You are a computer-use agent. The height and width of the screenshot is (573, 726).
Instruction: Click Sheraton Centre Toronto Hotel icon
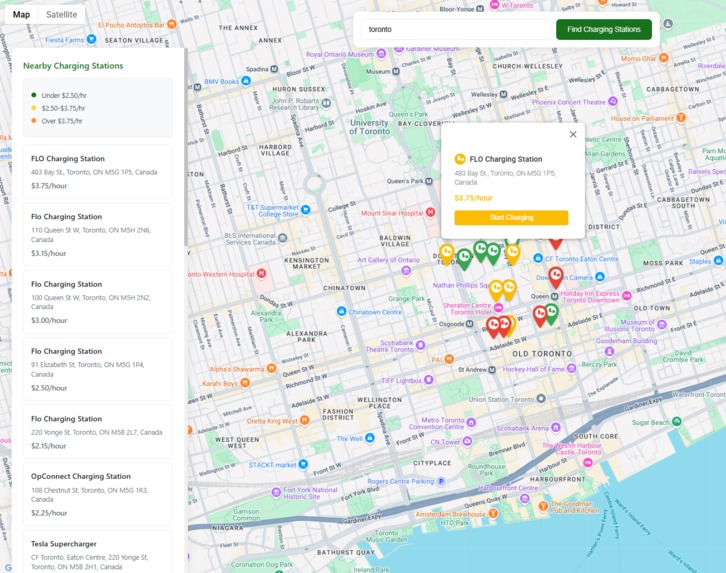tap(498, 308)
